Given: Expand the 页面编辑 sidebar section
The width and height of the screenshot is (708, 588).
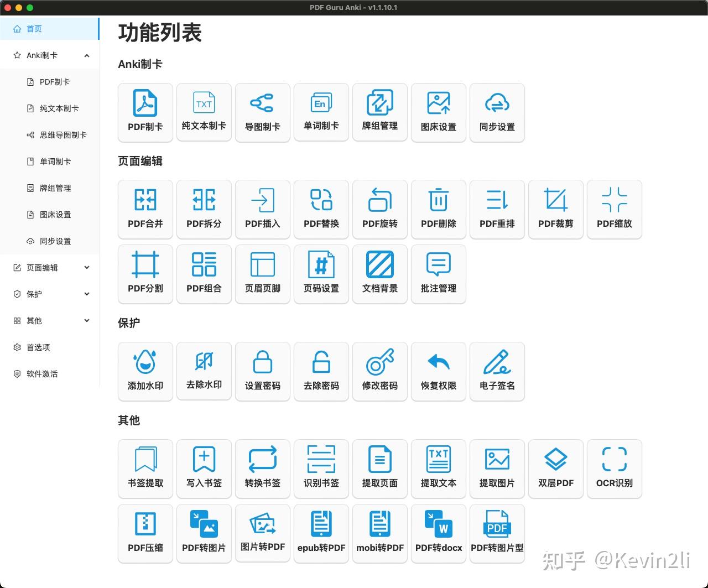Looking at the screenshot, I should pos(50,267).
